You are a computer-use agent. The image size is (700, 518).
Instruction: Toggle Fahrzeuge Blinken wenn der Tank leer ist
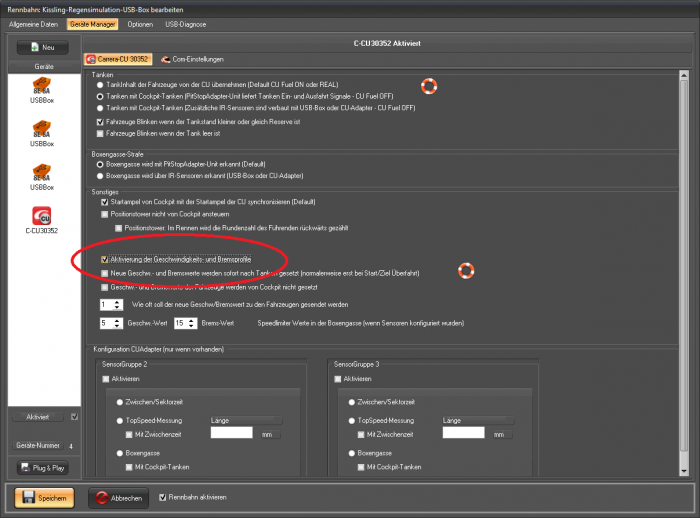pos(98,132)
